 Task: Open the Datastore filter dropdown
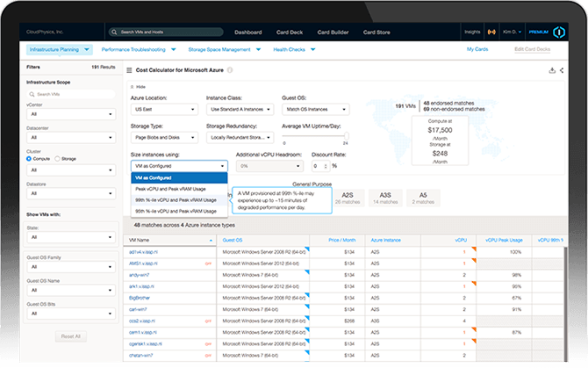coord(71,193)
